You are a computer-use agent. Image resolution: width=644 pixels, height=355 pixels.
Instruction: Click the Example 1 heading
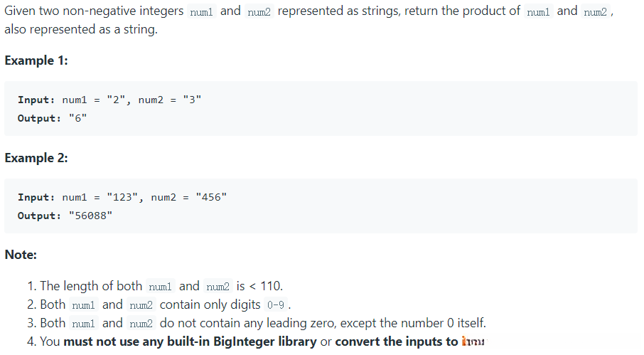[36, 60]
